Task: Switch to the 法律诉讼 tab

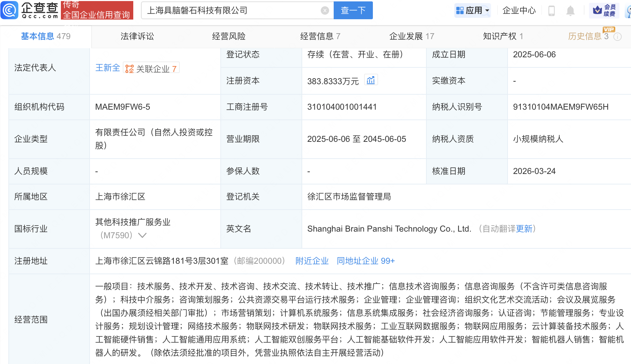Action: click(137, 36)
